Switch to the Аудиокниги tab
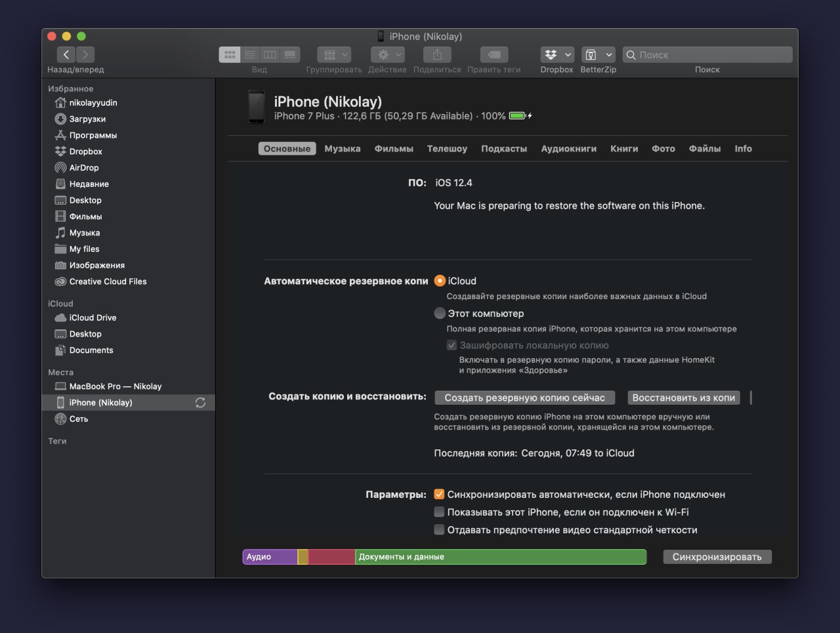Image resolution: width=840 pixels, height=633 pixels. (x=568, y=149)
